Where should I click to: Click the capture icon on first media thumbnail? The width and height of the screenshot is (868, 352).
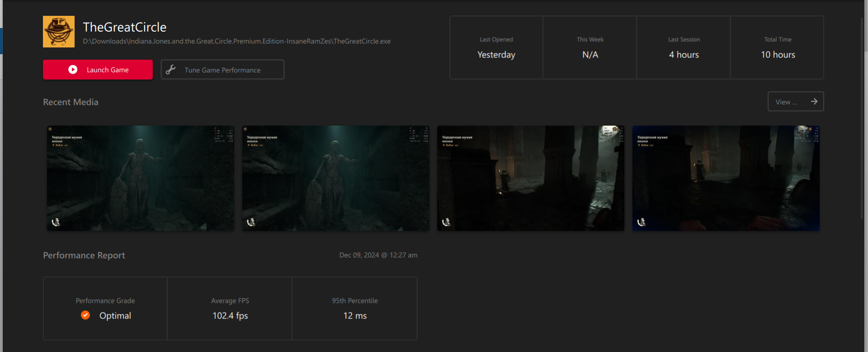[56, 222]
